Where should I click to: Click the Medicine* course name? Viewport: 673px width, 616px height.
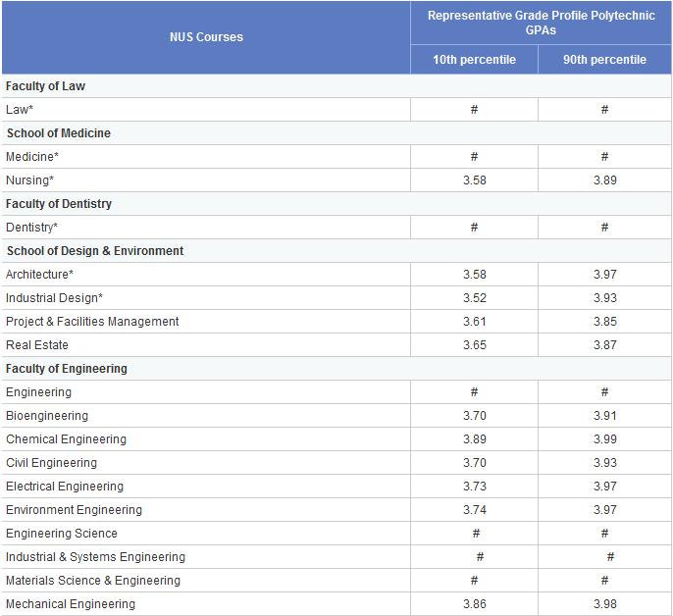[x=32, y=157]
